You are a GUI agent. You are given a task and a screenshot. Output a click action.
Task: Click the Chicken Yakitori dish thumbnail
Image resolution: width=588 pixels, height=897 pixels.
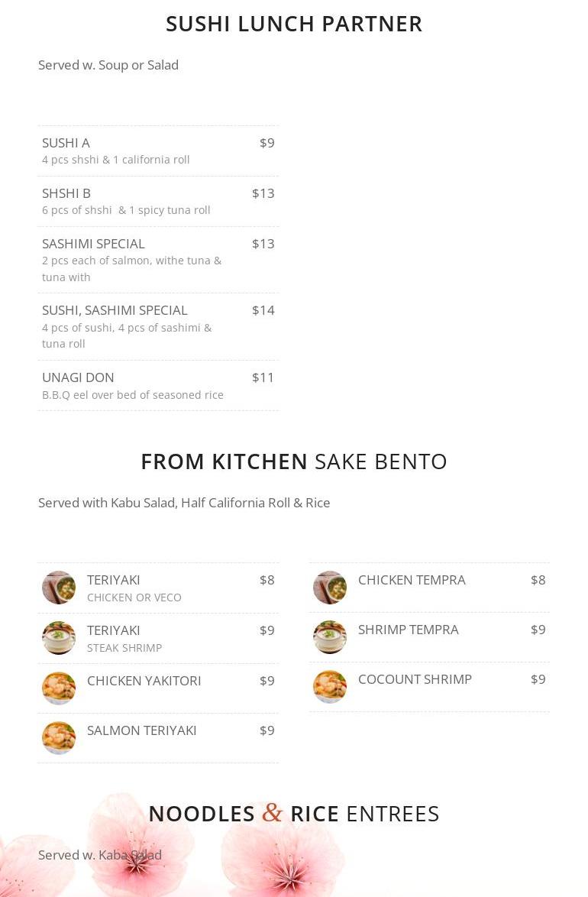tap(59, 688)
